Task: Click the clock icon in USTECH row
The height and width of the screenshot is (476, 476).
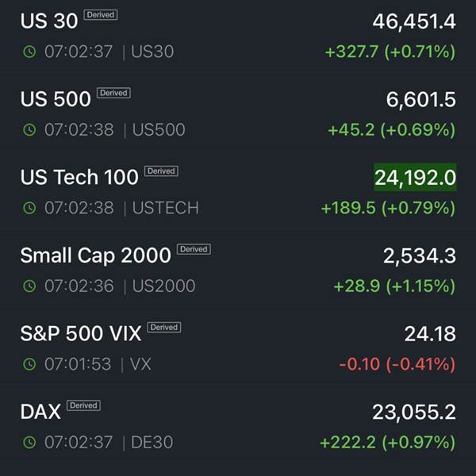Action: [29, 208]
